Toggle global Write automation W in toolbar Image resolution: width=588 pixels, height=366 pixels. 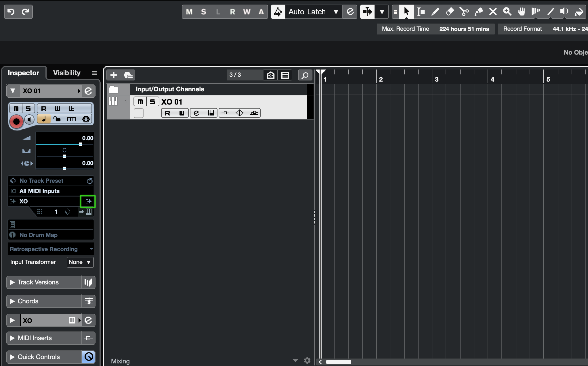247,12
